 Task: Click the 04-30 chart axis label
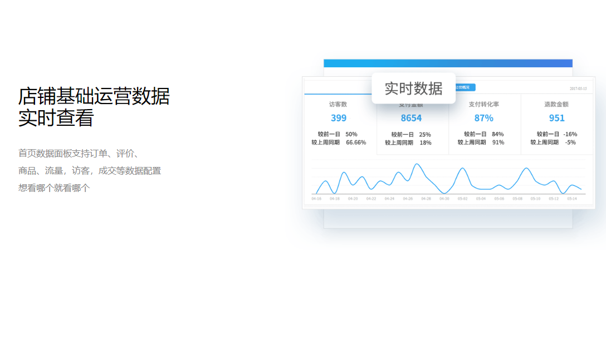444,198
